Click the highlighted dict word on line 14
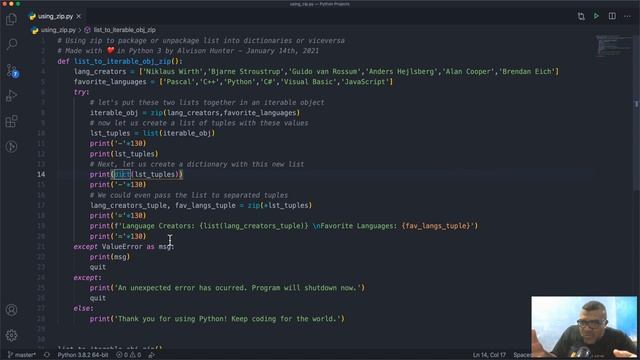 point(122,175)
